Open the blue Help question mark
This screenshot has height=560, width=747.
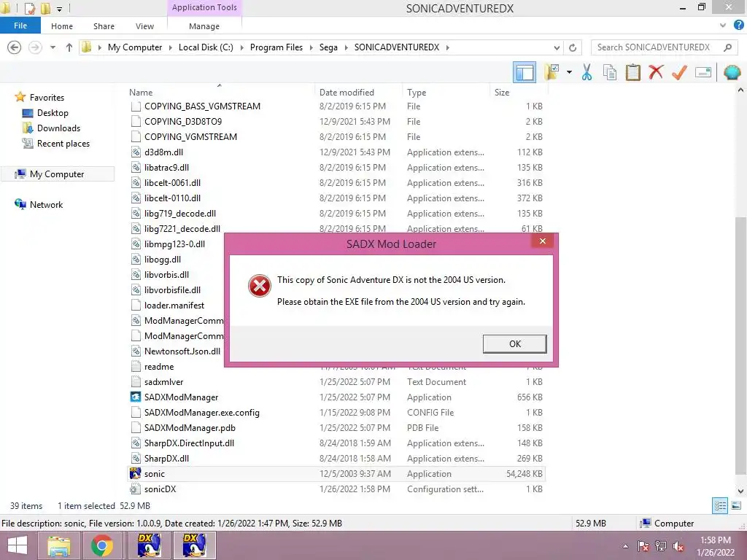pyautogui.click(x=738, y=26)
